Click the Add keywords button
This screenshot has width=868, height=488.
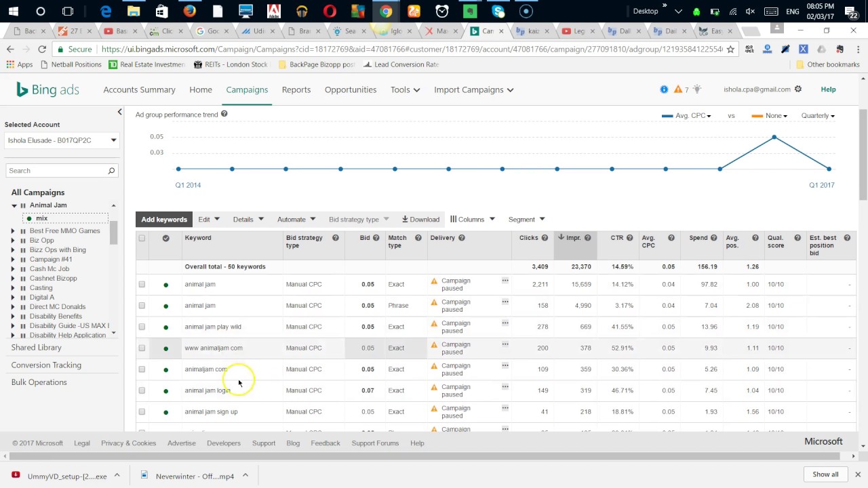coord(164,220)
